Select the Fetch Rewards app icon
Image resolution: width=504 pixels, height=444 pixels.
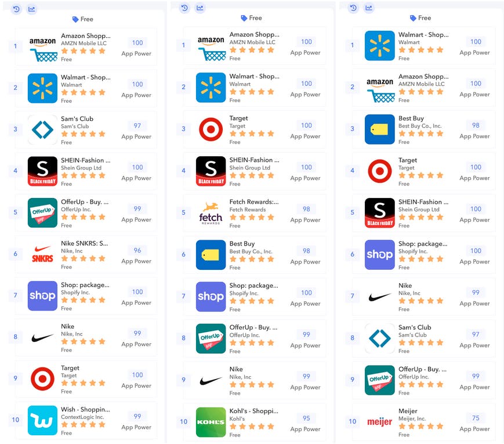[x=211, y=212]
